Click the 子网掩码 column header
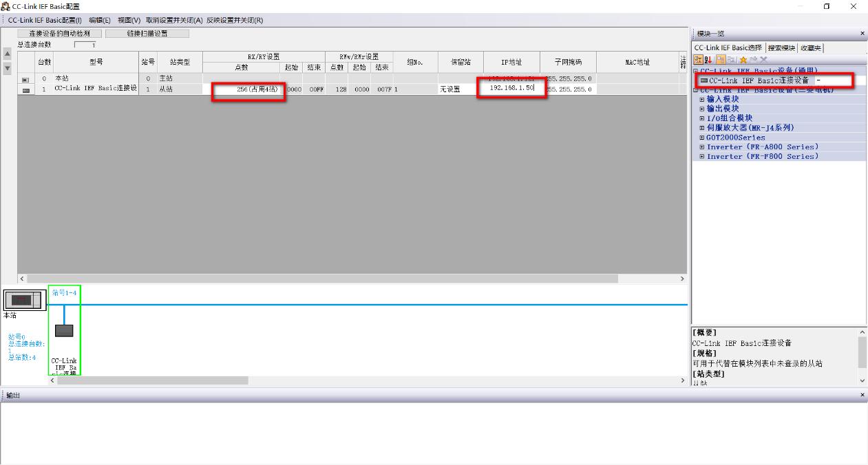 coord(568,62)
